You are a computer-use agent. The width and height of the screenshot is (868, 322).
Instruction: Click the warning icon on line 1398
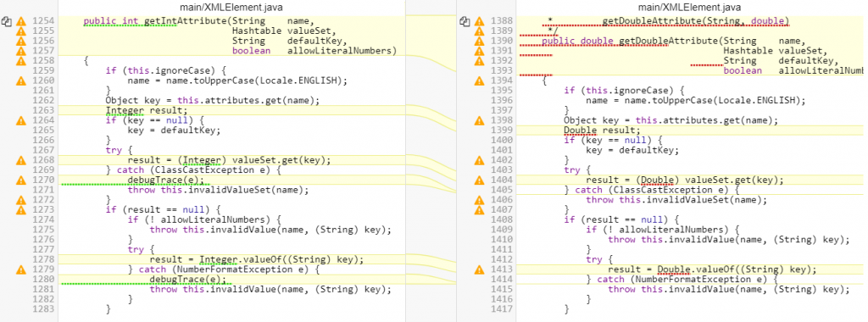coord(480,120)
